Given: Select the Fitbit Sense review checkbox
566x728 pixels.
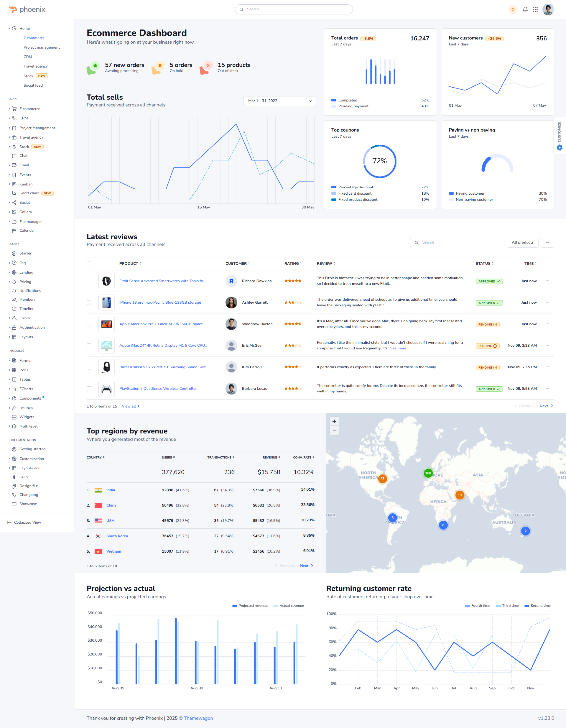Looking at the screenshot, I should tap(89, 281).
